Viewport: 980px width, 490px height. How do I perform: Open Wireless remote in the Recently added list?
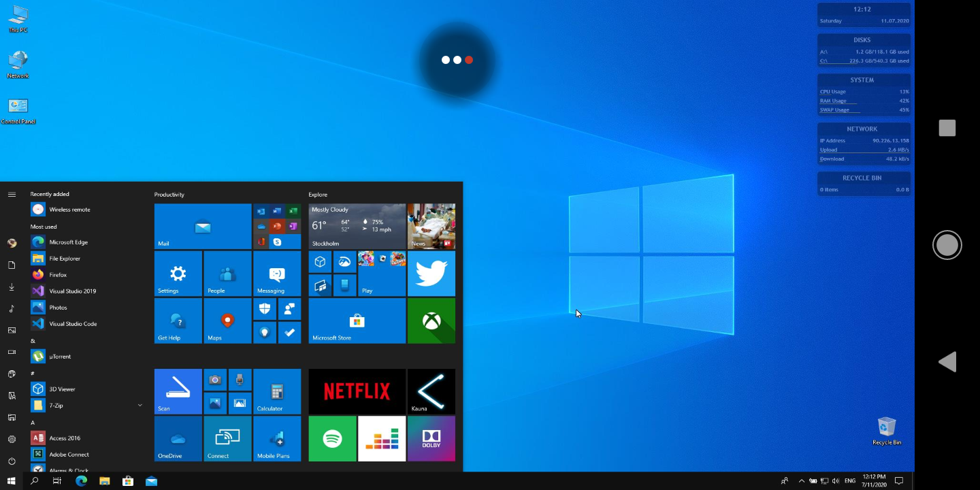(87, 210)
